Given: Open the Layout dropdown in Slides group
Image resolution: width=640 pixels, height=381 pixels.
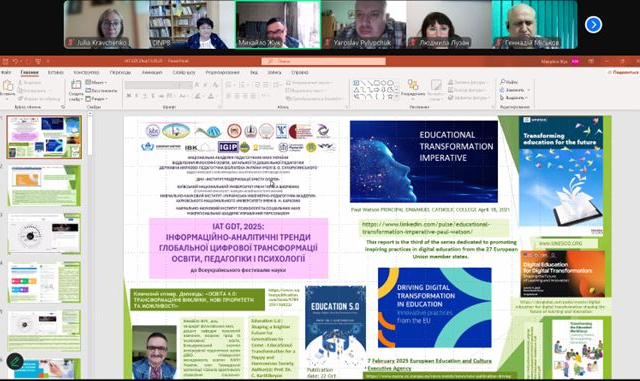Looking at the screenshot, I should tap(97, 82).
